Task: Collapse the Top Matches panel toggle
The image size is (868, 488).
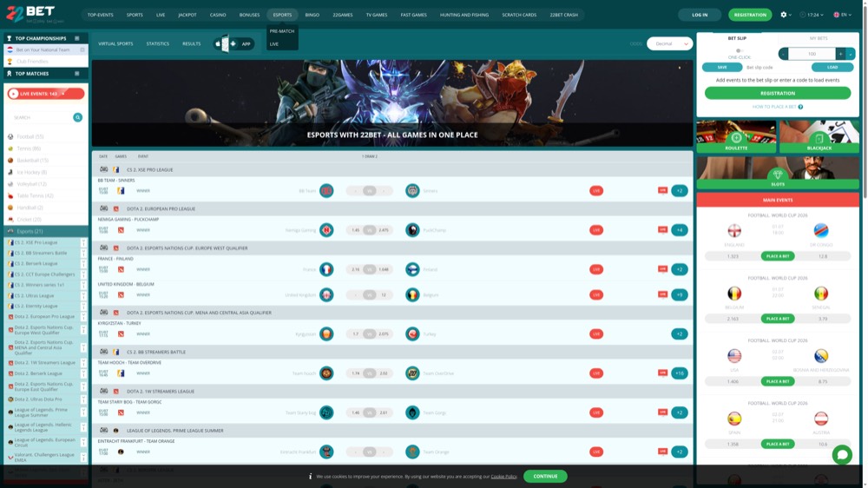Action: 77,74
